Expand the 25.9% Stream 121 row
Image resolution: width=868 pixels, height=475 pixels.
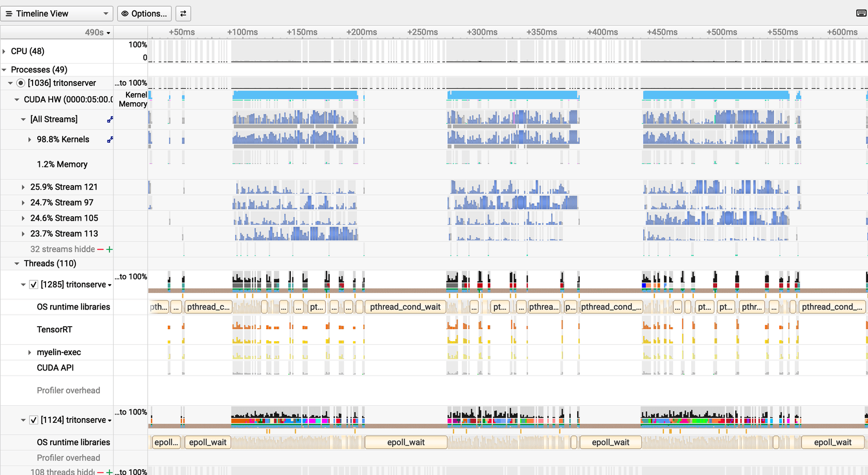pos(23,187)
